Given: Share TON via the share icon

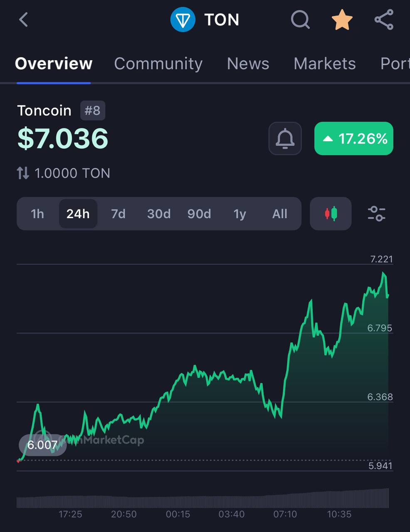Looking at the screenshot, I should [x=384, y=20].
